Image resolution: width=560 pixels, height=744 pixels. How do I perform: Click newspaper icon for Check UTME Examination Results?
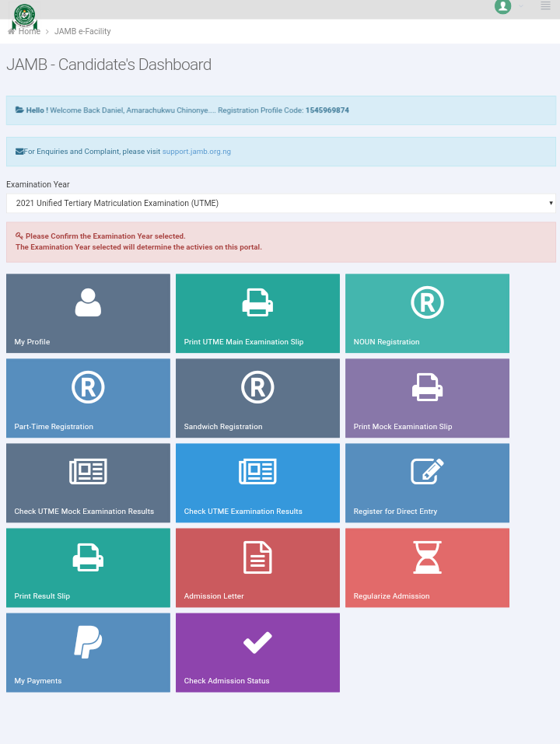click(257, 471)
